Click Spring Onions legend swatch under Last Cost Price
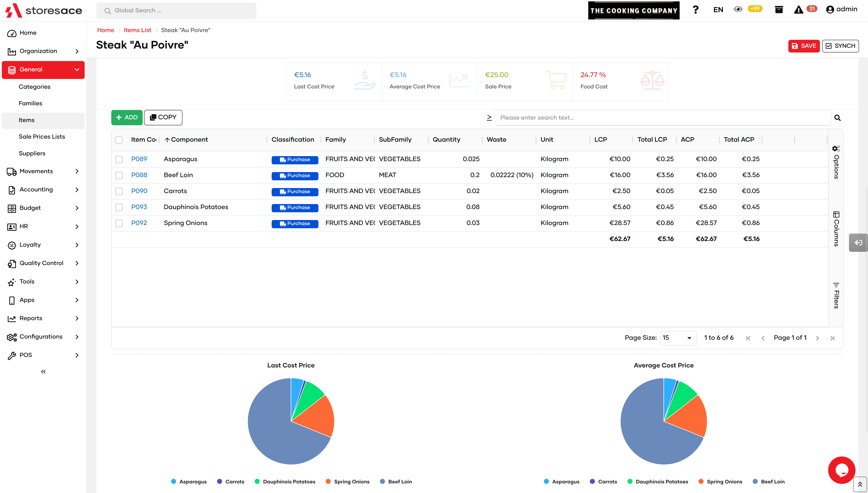868x493 pixels. [x=328, y=481]
